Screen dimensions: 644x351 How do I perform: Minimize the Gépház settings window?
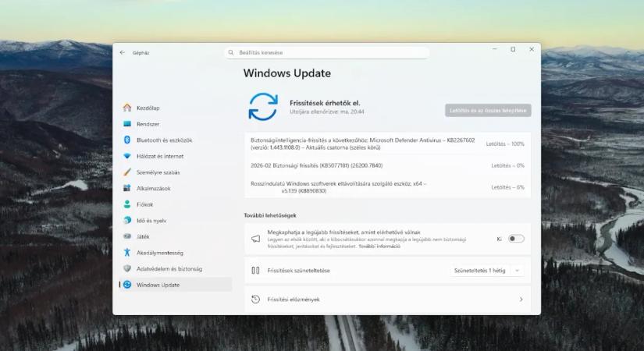[x=494, y=49]
